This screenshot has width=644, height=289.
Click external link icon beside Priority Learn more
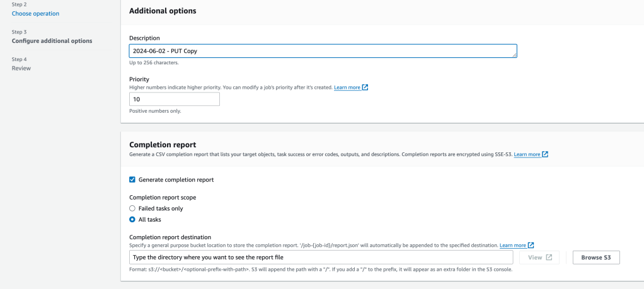365,88
